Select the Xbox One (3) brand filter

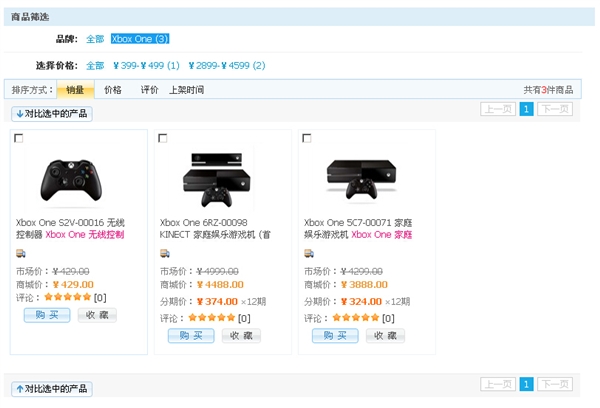tap(140, 39)
